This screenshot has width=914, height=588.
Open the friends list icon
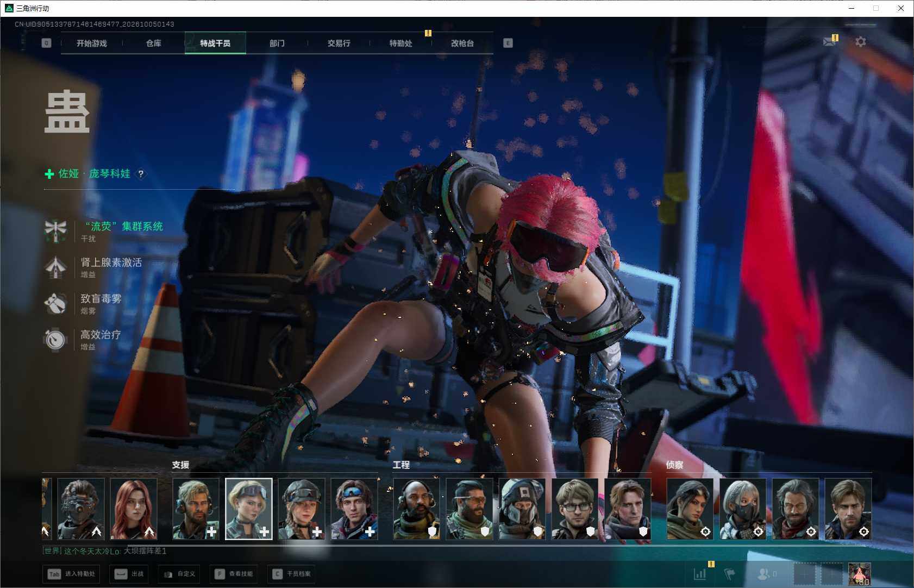click(767, 573)
